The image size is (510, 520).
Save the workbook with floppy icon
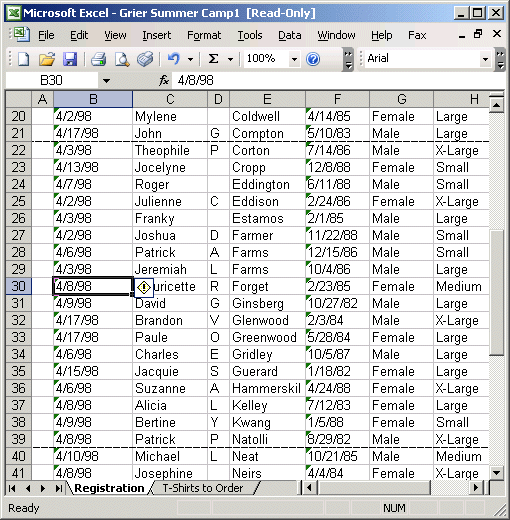coord(70,59)
